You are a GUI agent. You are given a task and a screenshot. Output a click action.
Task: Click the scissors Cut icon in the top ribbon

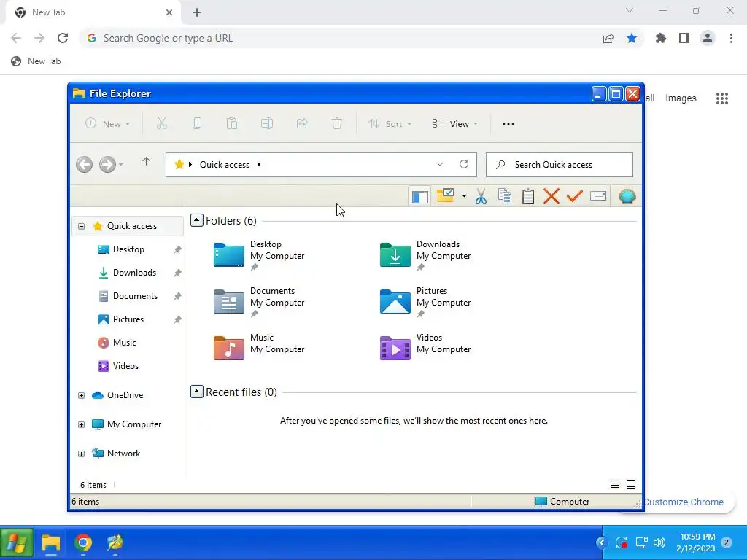coord(161,124)
